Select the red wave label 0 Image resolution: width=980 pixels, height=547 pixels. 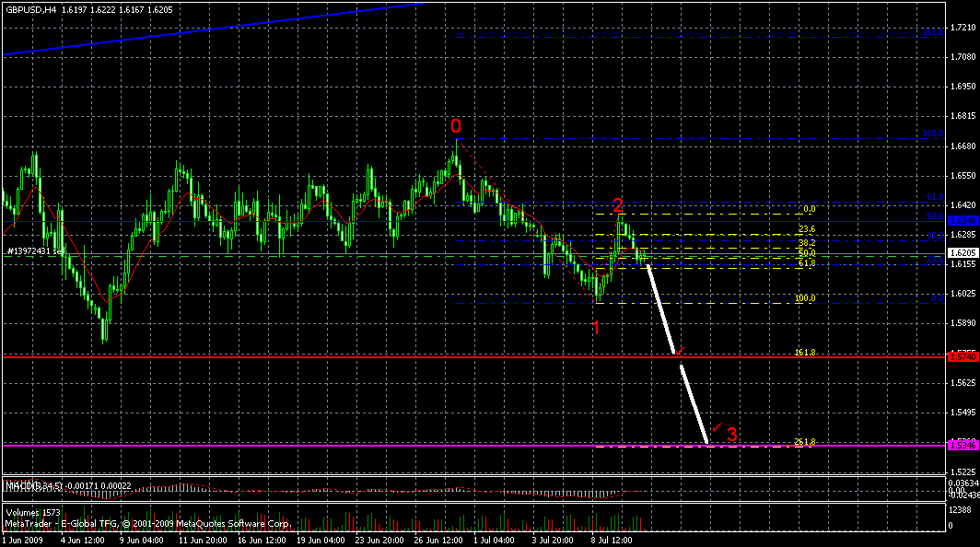point(456,126)
